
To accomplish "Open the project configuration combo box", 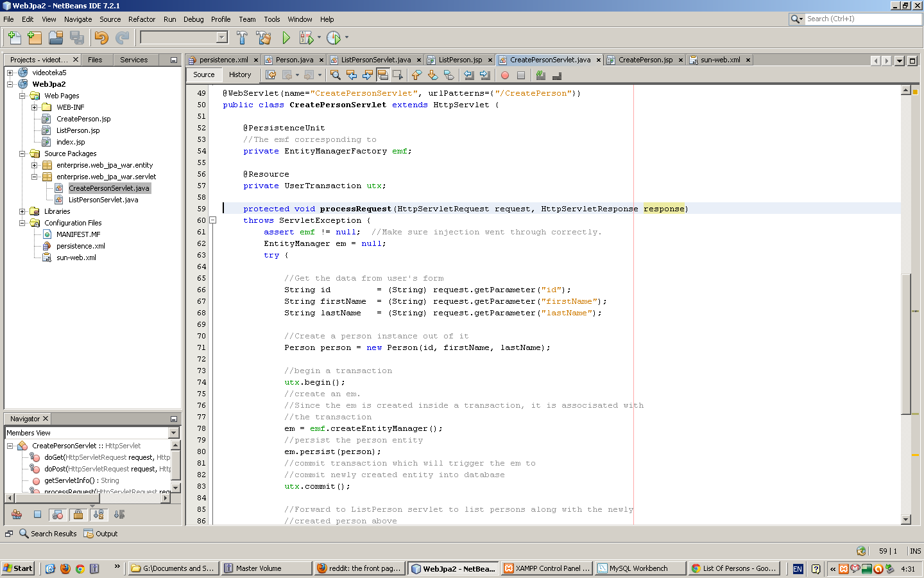I will tap(184, 37).
